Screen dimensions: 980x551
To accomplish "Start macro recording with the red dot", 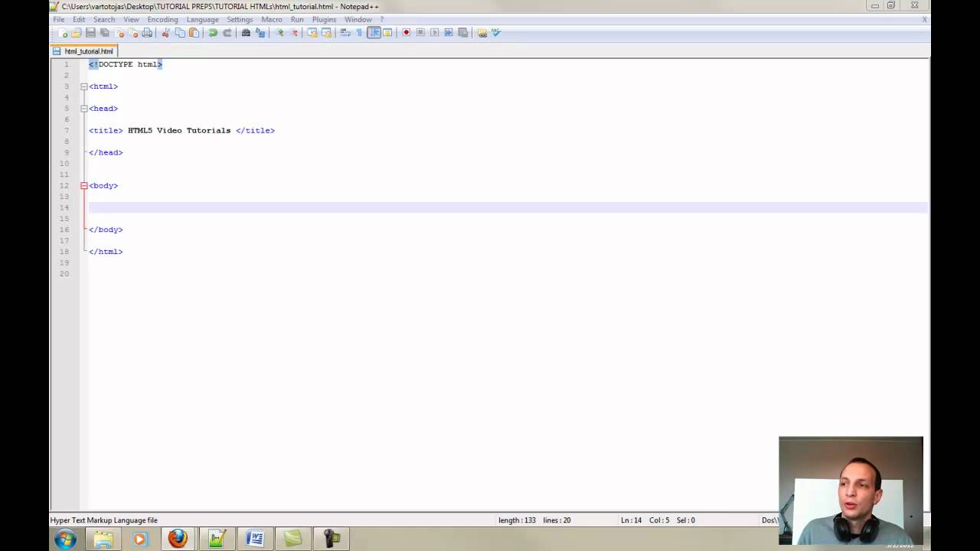I will 407,33.
